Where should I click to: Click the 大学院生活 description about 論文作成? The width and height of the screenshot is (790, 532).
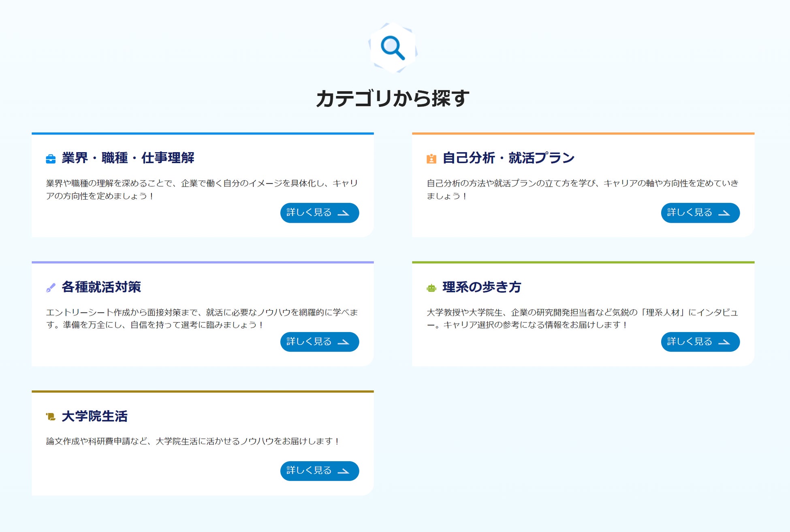tap(192, 441)
